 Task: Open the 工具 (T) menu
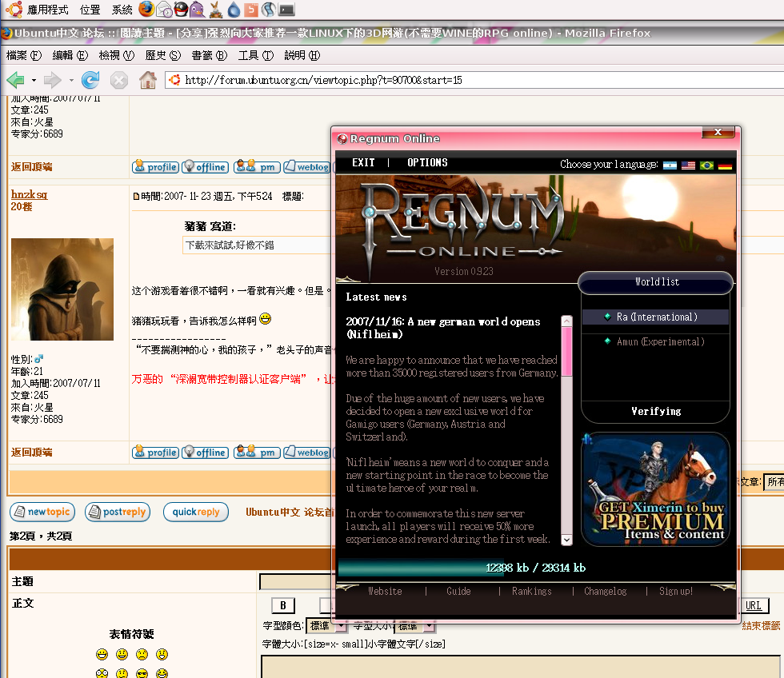coord(256,55)
